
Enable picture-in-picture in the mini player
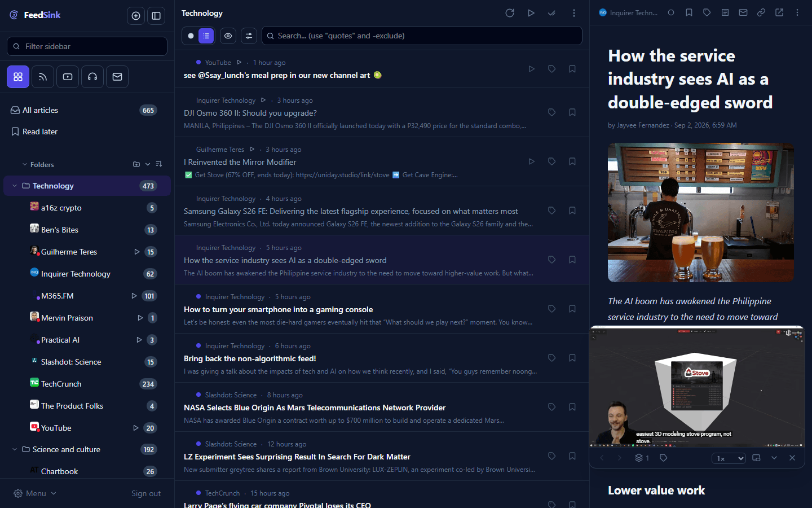[x=756, y=458]
